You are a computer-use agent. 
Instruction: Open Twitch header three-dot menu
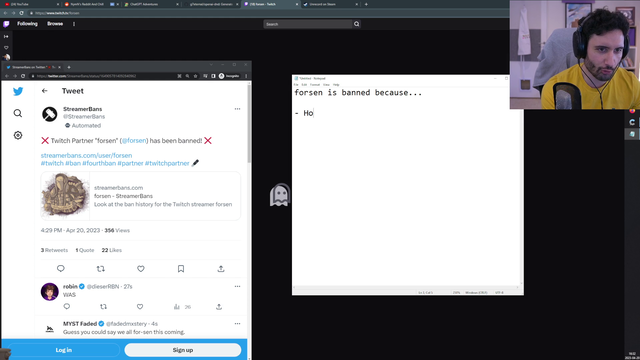point(74,24)
